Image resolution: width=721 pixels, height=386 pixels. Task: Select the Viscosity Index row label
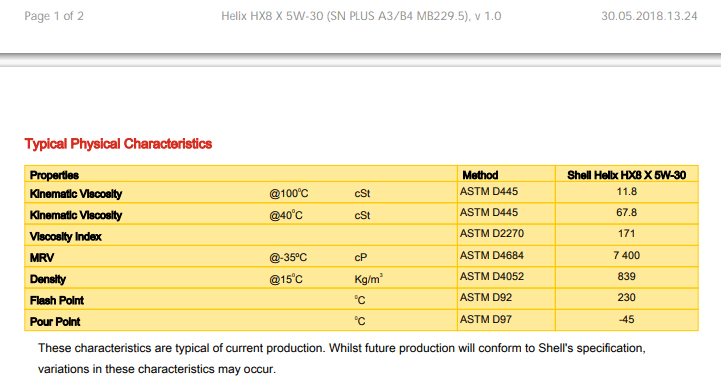pyautogui.click(x=65, y=236)
